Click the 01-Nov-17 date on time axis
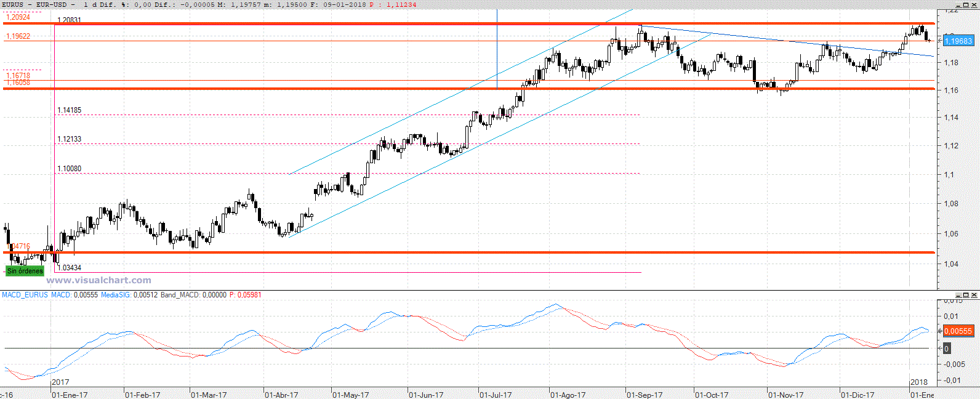The image size is (980, 399). point(785,395)
